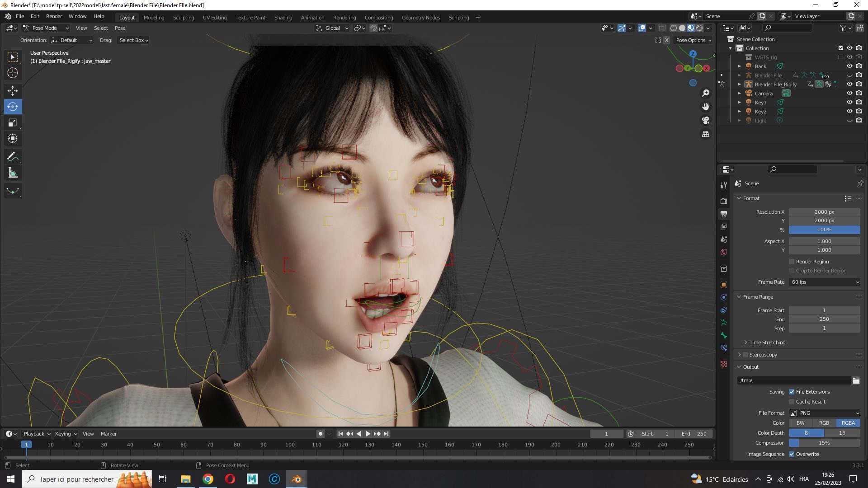Enable the Render Region checkbox
Viewport: 868px width, 488px height.
792,262
